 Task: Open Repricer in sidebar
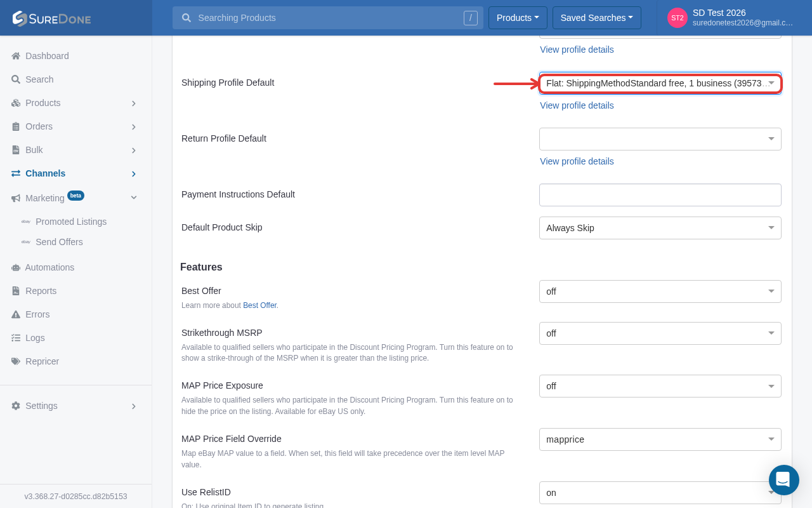click(x=42, y=361)
